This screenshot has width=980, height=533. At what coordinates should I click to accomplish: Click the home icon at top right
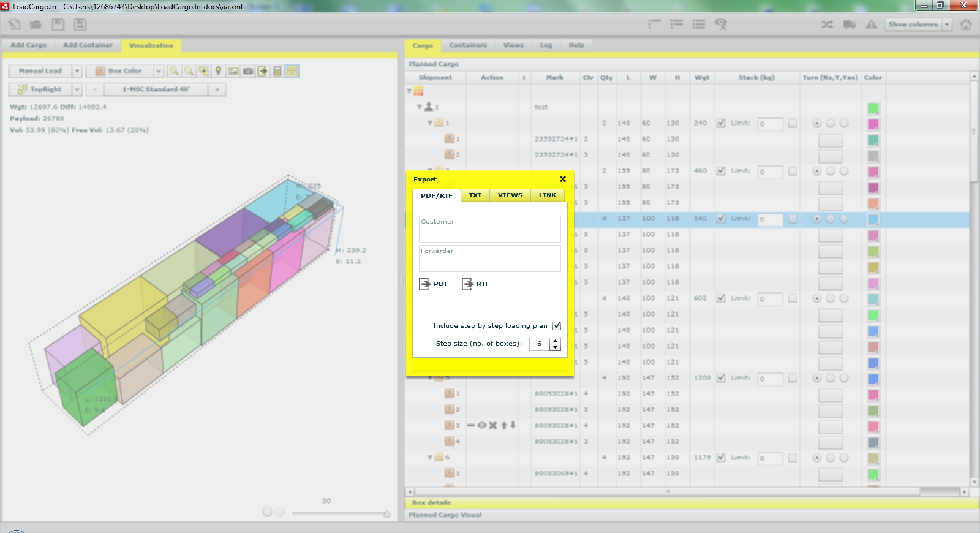pos(966,25)
